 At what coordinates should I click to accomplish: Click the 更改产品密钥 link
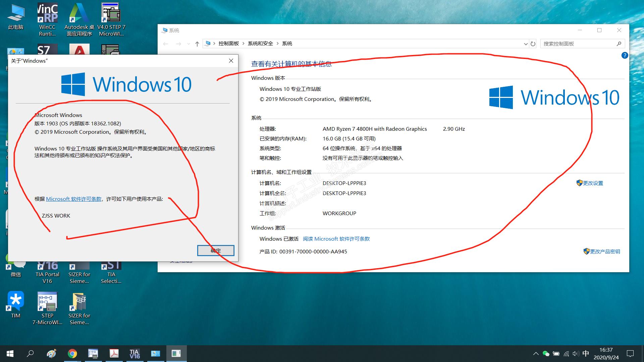coord(605,251)
